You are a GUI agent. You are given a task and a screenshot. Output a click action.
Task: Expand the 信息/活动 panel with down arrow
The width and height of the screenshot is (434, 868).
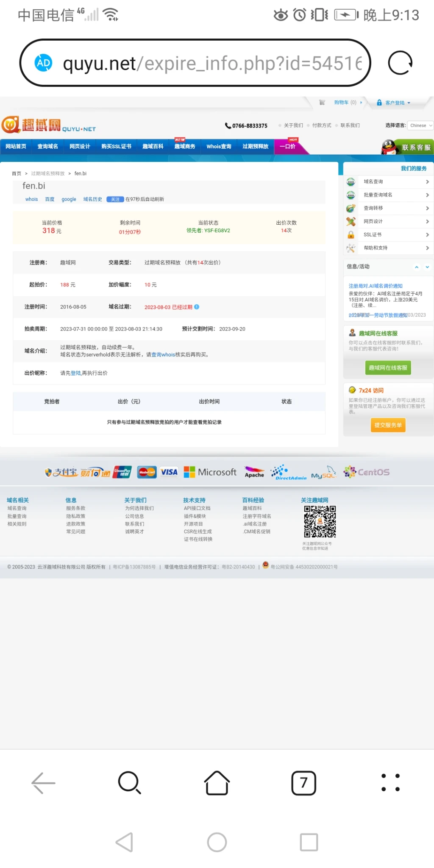pyautogui.click(x=427, y=267)
